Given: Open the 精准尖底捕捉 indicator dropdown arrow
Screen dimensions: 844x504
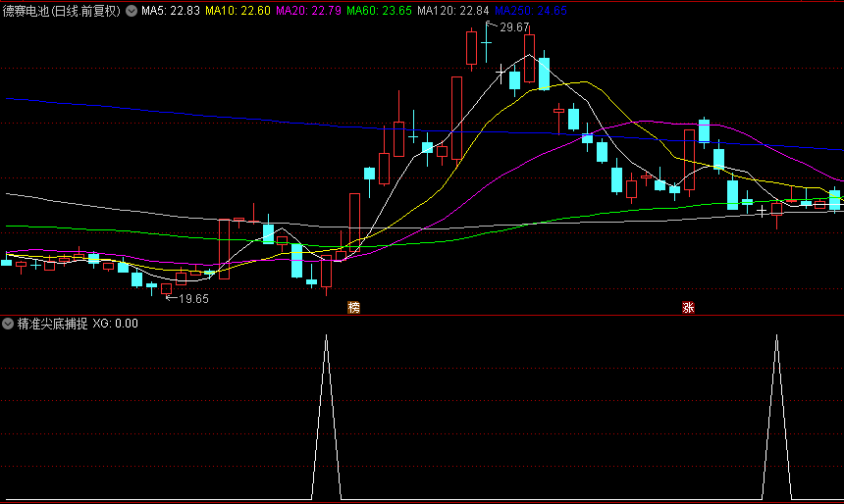Looking at the screenshot, I should tap(8, 324).
